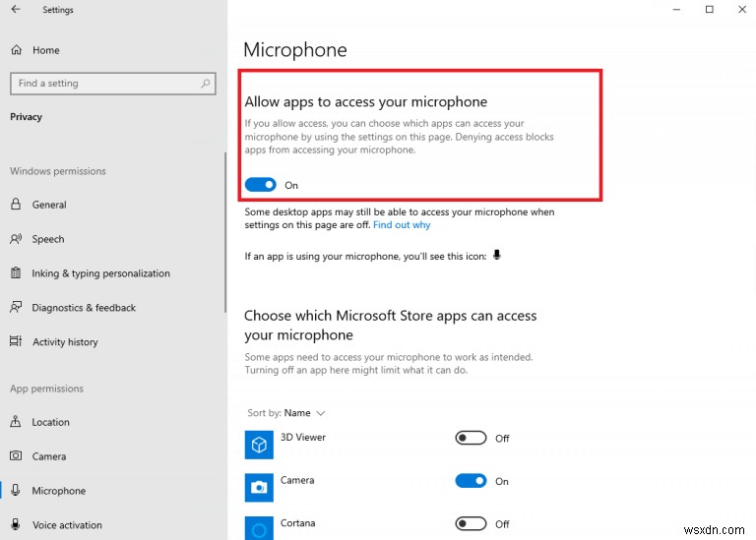Click the Cortana app tile icon
The width and height of the screenshot is (756, 540).
click(x=259, y=528)
